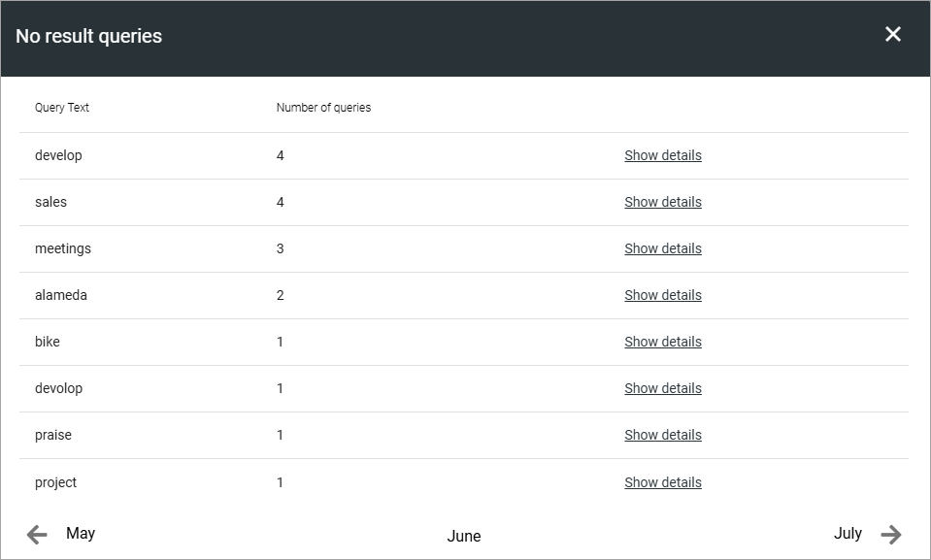Screen dimensions: 931x560
Task: Select the 'meetings' query text
Action: coord(63,248)
